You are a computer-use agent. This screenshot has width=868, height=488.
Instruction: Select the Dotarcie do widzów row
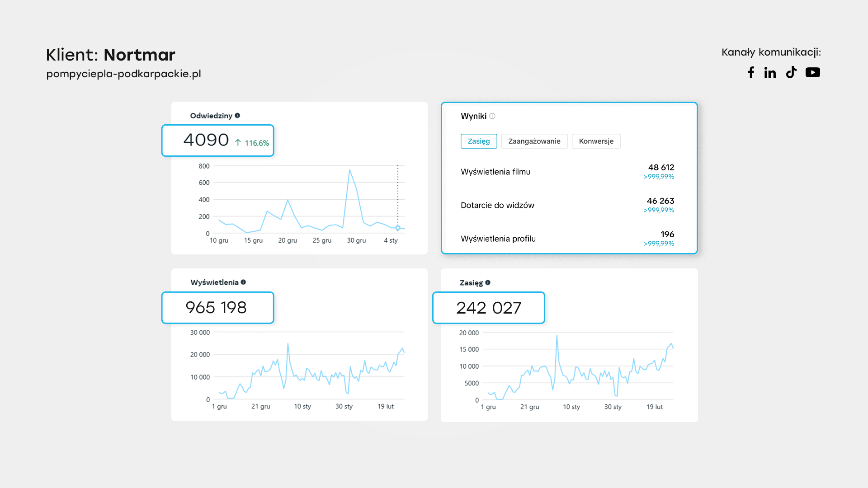click(x=567, y=205)
